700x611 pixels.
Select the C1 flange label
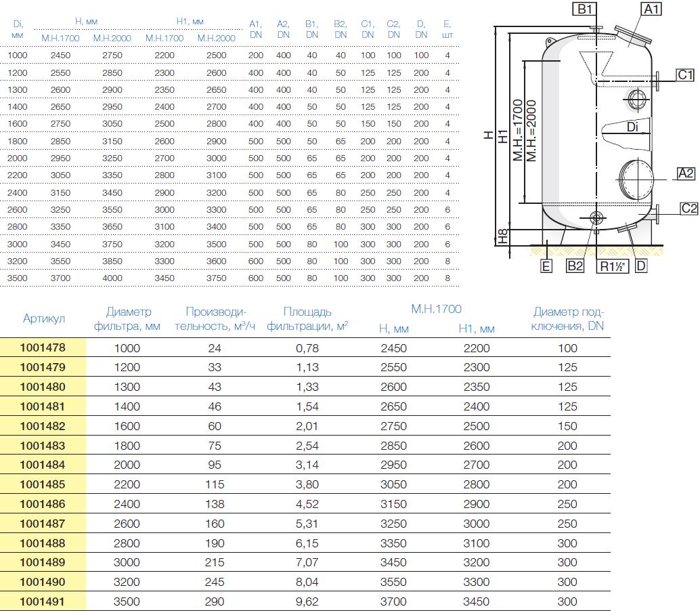tap(685, 75)
